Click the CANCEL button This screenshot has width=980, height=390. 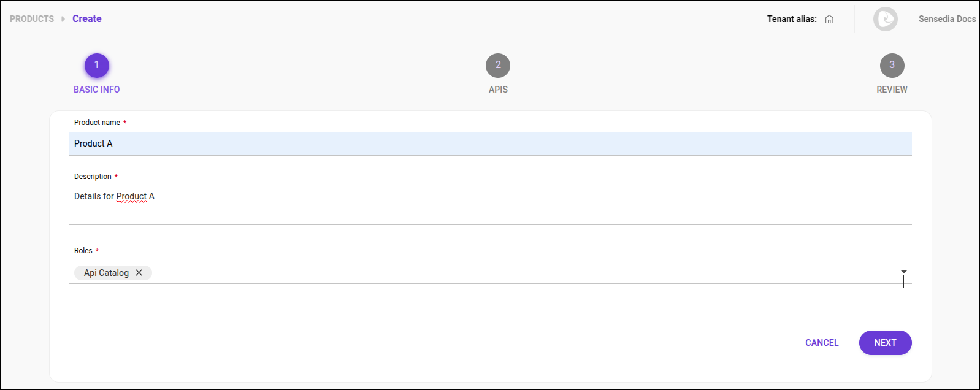coord(822,343)
